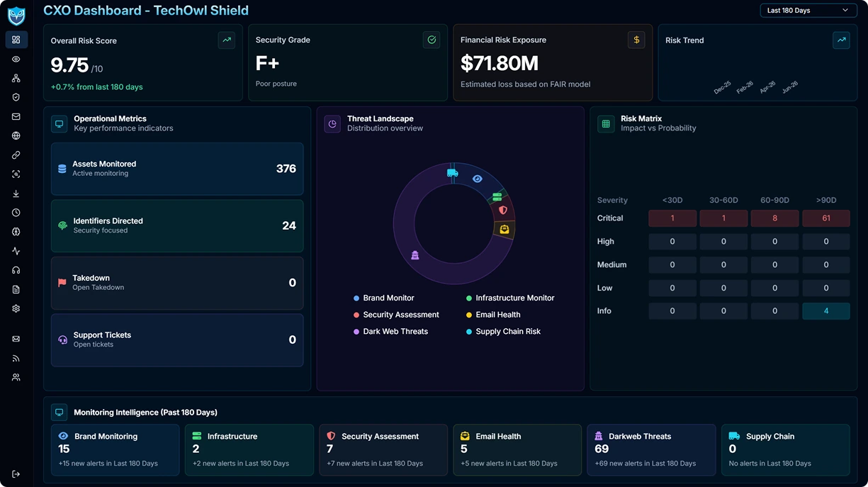Open the activity pulse icon in sidebar
The image size is (868, 487).
click(16, 251)
